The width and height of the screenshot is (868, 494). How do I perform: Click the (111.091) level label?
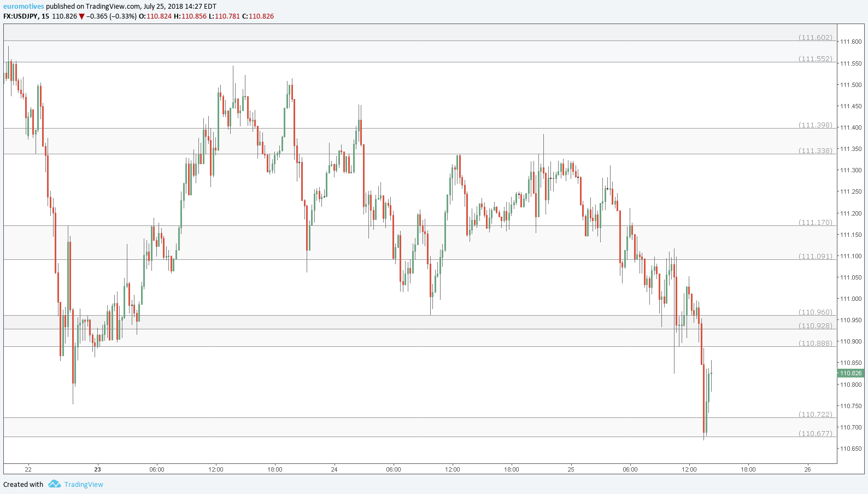(x=816, y=256)
